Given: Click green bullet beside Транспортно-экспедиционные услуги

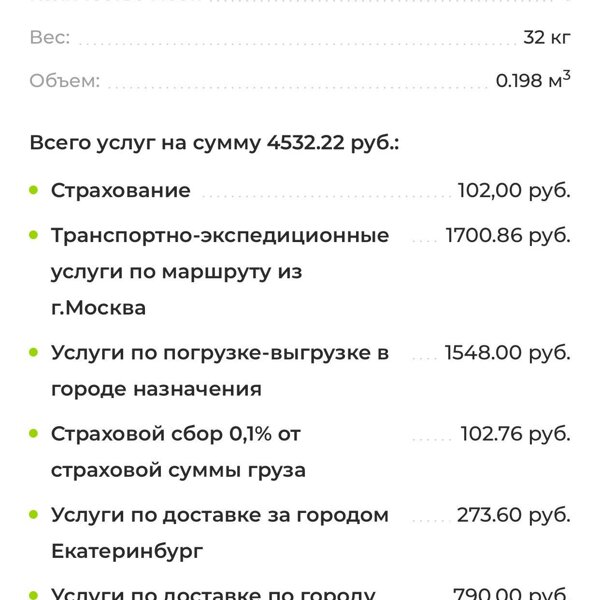Looking at the screenshot, I should pos(34,235).
